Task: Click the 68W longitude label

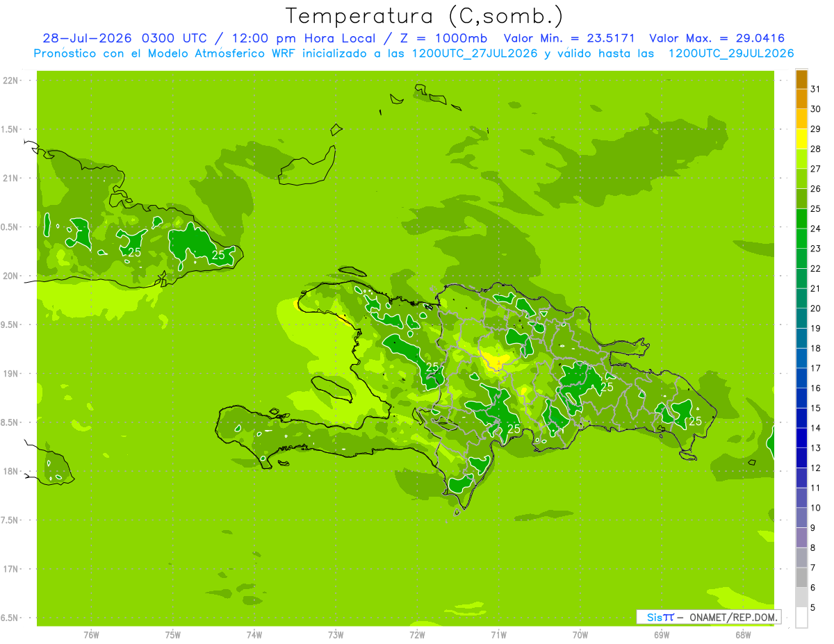Action: (742, 635)
